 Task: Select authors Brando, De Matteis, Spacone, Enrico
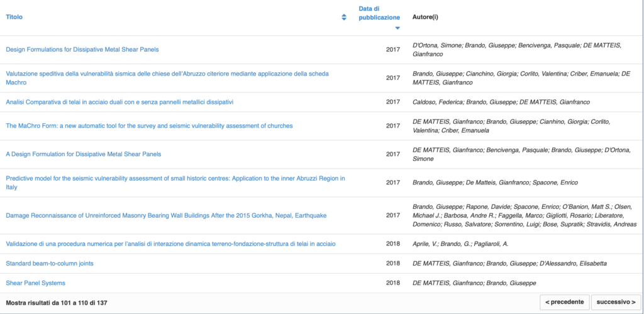pyautogui.click(x=494, y=183)
